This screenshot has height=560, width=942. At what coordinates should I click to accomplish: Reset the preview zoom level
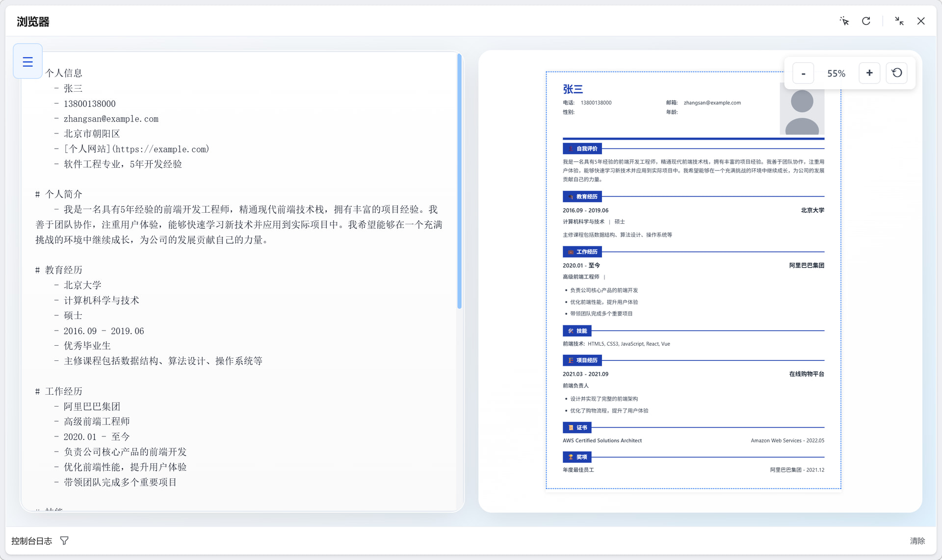point(896,73)
